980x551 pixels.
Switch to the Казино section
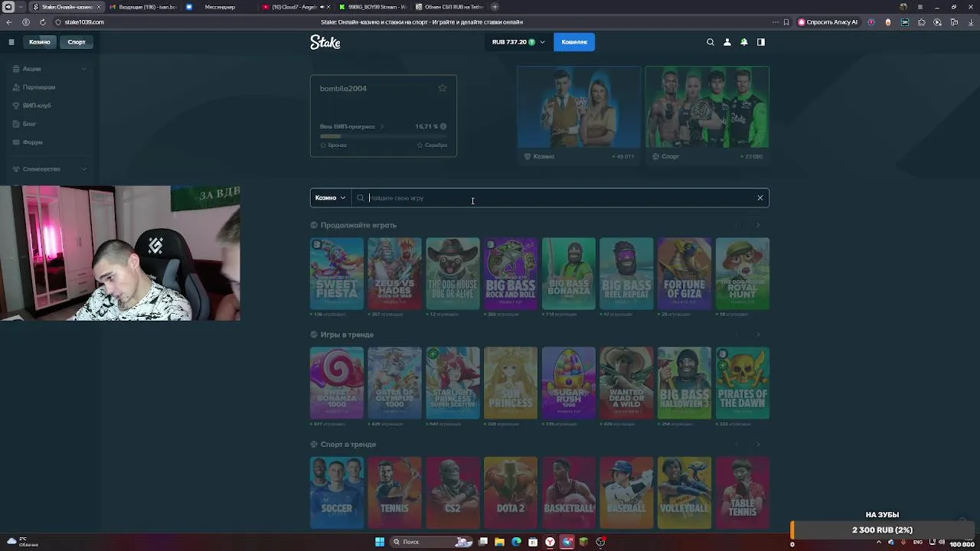click(40, 42)
